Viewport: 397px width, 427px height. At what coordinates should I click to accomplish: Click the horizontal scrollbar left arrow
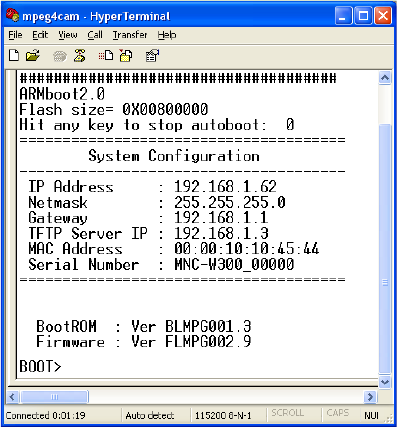click(12, 397)
